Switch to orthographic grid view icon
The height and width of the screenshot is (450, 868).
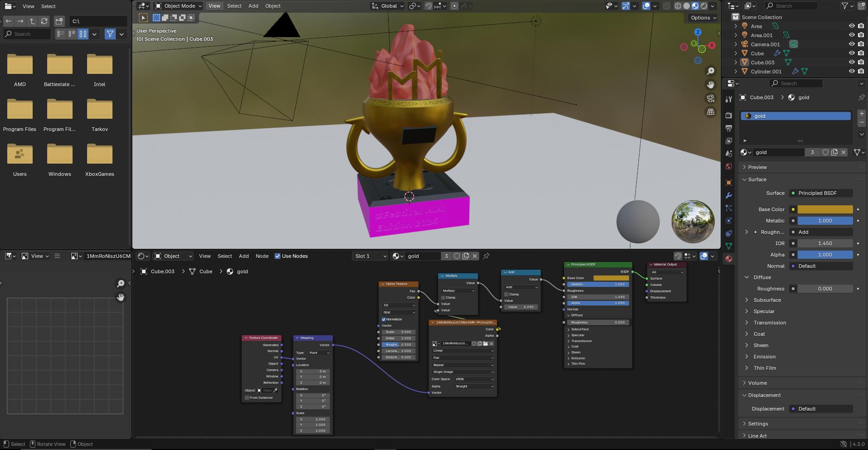[x=711, y=112]
